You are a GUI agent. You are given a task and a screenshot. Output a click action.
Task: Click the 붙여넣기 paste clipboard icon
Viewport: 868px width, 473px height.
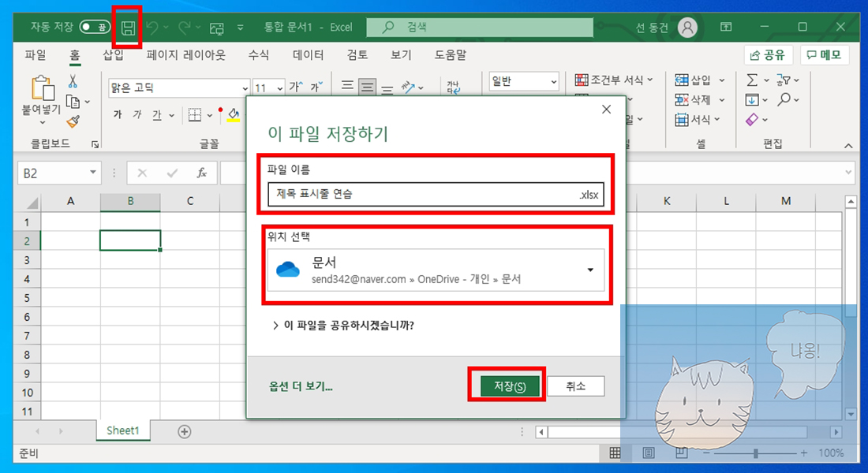(x=43, y=88)
